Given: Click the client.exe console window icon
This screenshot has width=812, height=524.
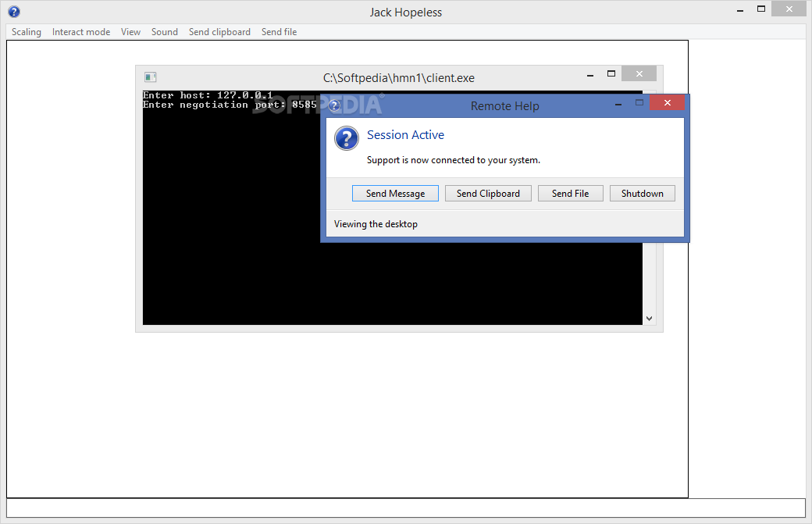Looking at the screenshot, I should (x=150, y=77).
